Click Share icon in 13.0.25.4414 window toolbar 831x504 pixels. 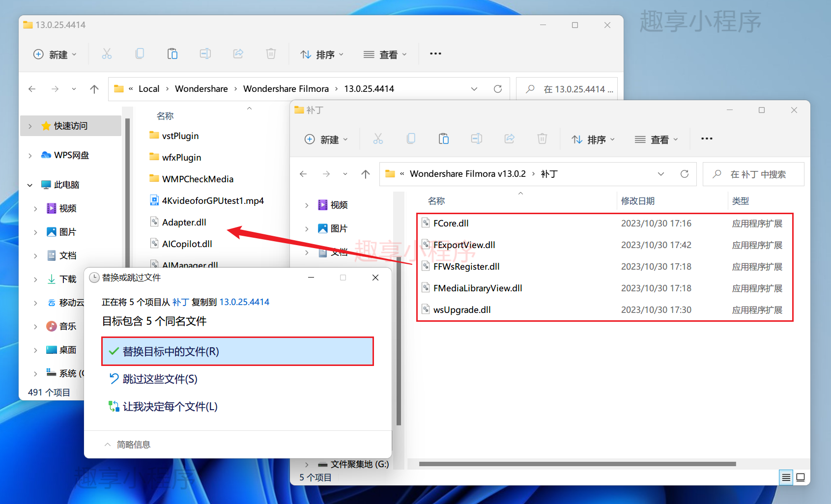[x=238, y=54]
